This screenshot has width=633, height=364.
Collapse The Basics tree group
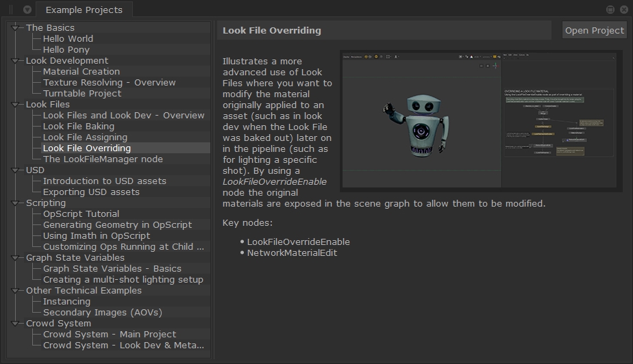(x=15, y=28)
